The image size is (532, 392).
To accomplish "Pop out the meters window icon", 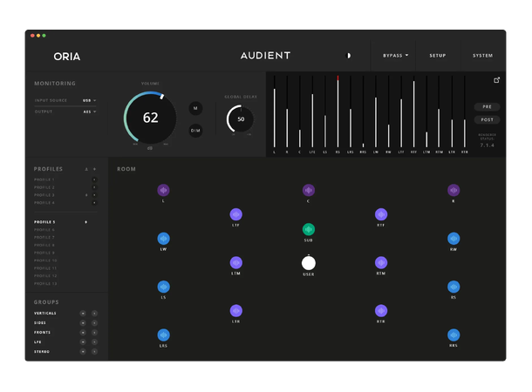I will 496,80.
